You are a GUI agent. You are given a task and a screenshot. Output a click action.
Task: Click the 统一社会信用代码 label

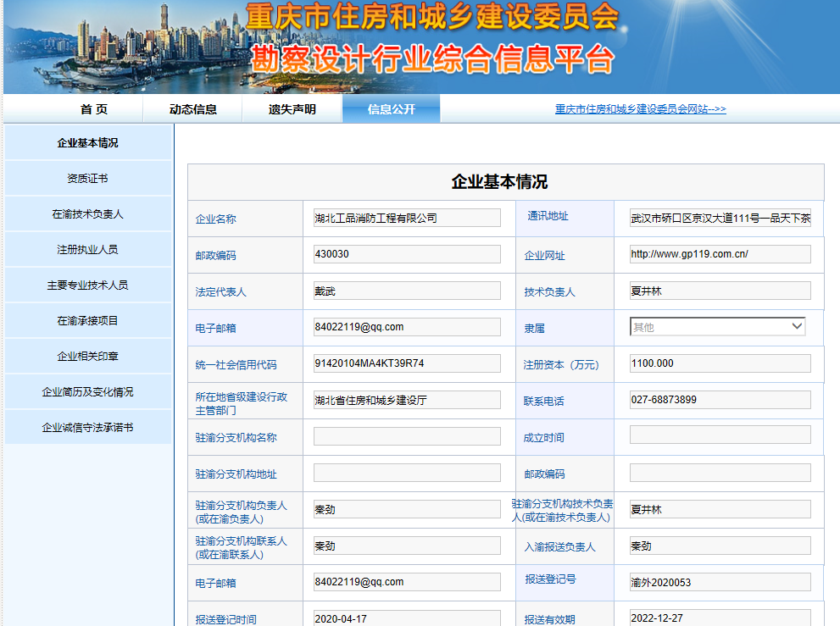click(236, 365)
